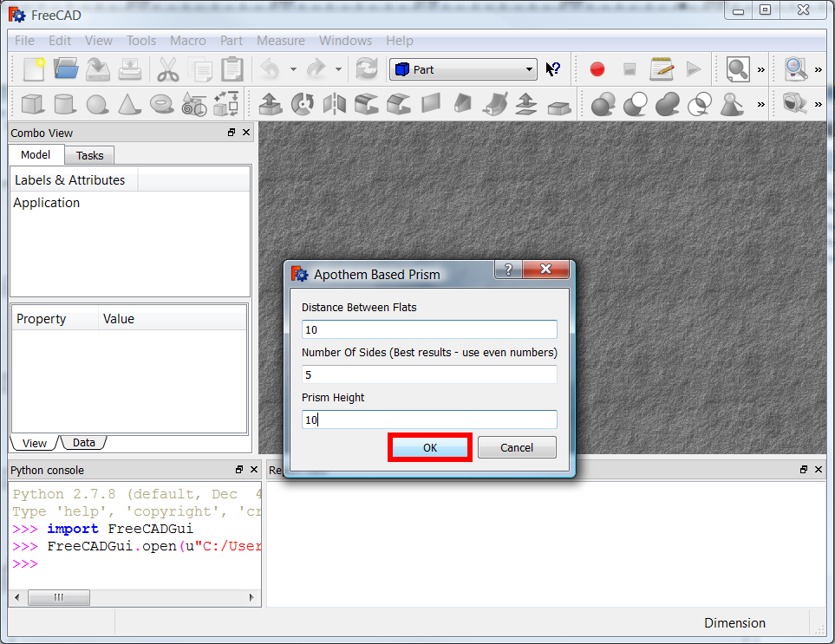The image size is (835, 644).
Task: Open the Edit menu
Action: 60,41
